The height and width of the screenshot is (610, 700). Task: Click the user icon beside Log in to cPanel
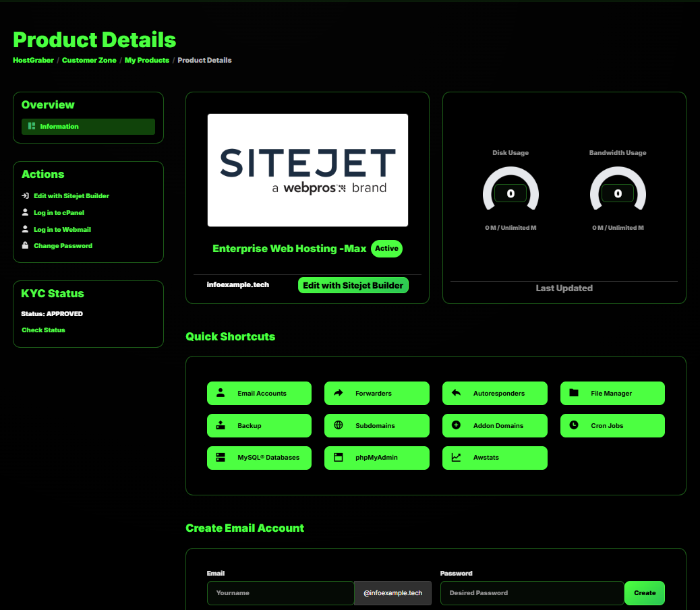coord(26,212)
